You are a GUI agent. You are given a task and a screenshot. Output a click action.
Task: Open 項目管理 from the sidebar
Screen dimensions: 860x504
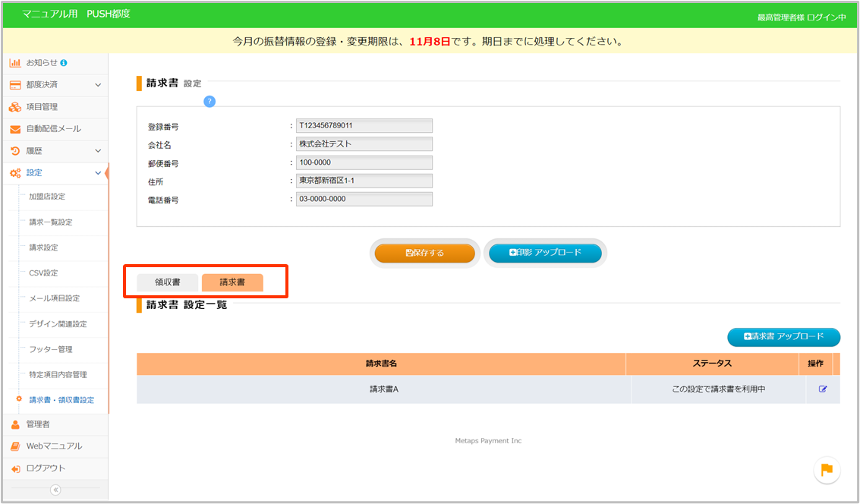(x=42, y=107)
